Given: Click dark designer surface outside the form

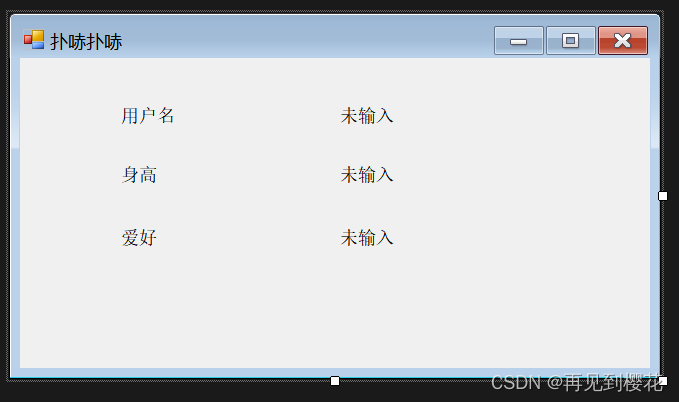Looking at the screenshot, I should click(303, 393).
